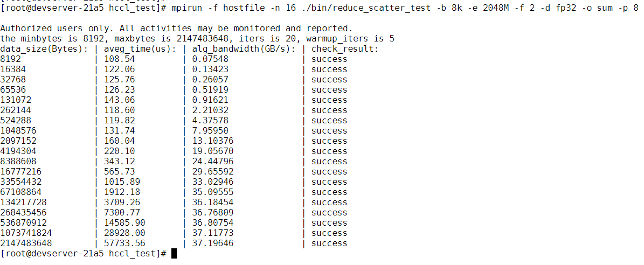
Task: Click the alg_bandwidth(GB/s) column header
Action: coord(244,49)
